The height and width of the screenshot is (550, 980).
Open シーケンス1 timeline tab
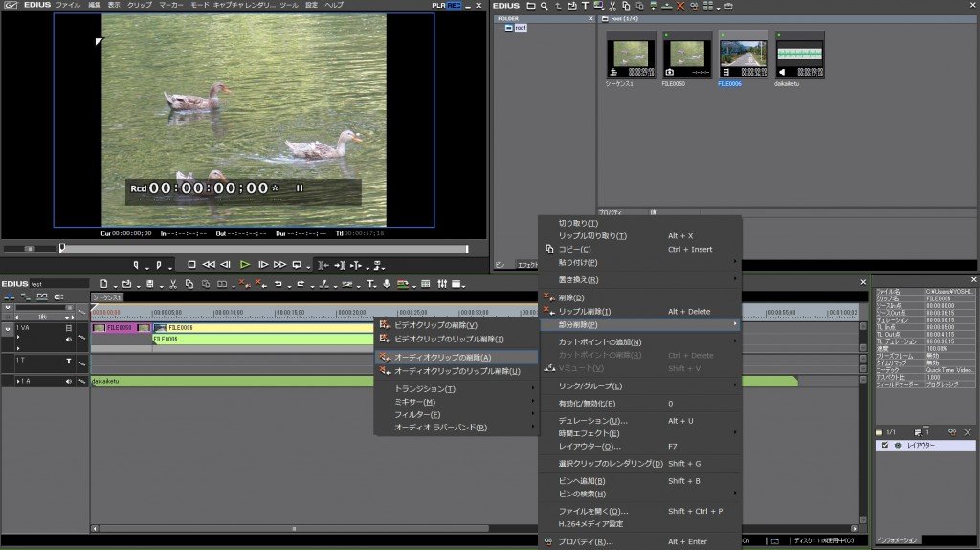(107, 297)
